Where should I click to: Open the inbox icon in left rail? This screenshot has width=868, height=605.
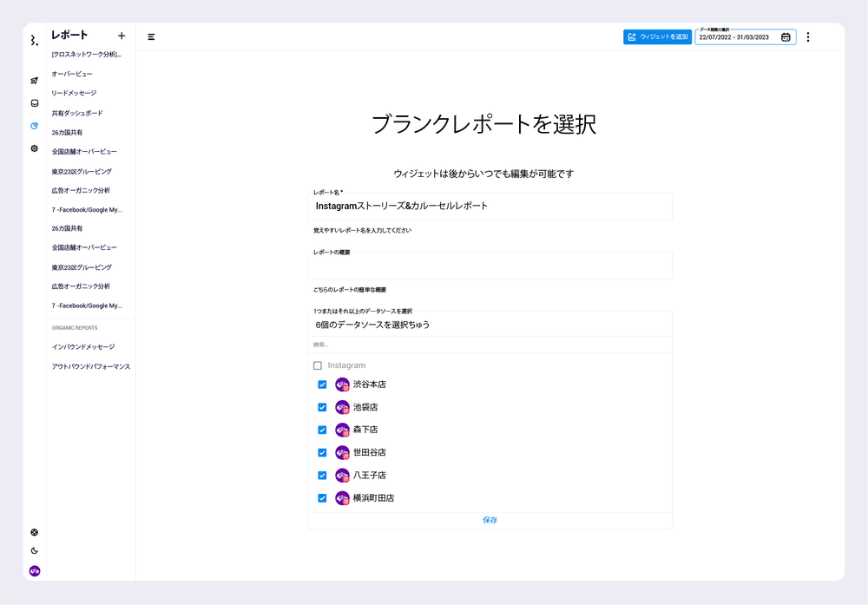[35, 103]
